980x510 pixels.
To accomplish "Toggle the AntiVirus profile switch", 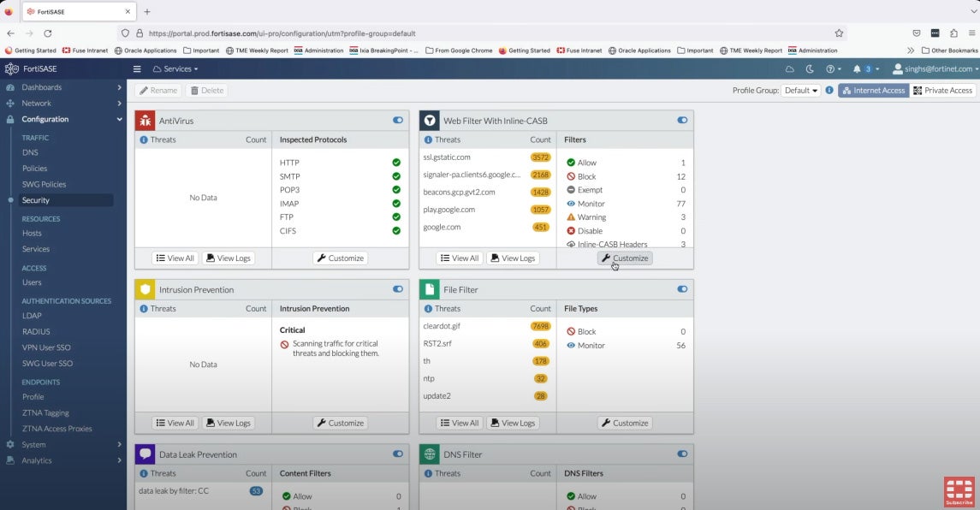I will coord(397,120).
